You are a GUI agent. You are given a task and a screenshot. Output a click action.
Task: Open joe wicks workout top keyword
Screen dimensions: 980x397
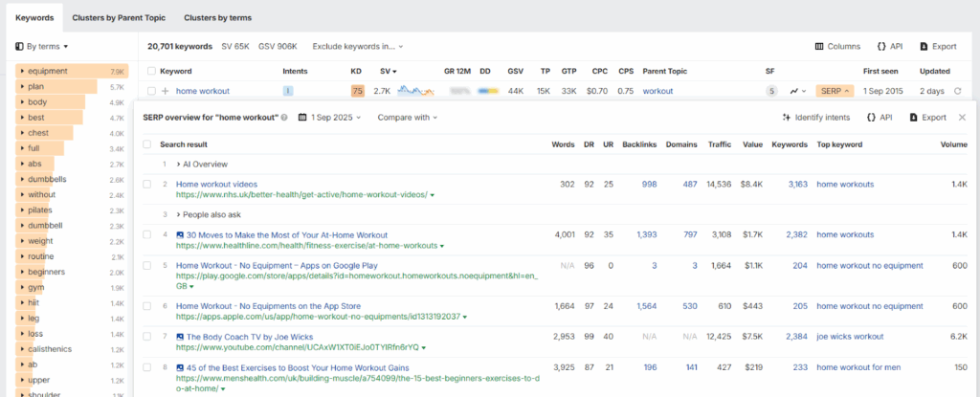click(850, 337)
